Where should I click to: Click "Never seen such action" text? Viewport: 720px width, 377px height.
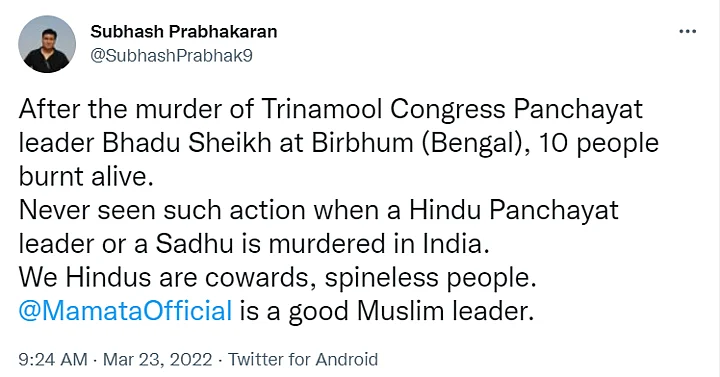[162, 210]
